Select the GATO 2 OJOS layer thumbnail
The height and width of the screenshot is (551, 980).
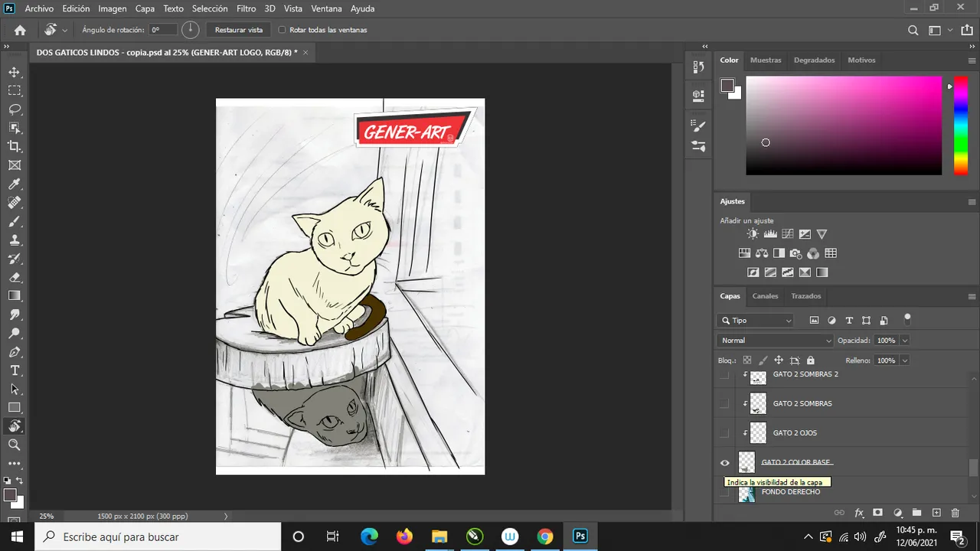(x=758, y=433)
